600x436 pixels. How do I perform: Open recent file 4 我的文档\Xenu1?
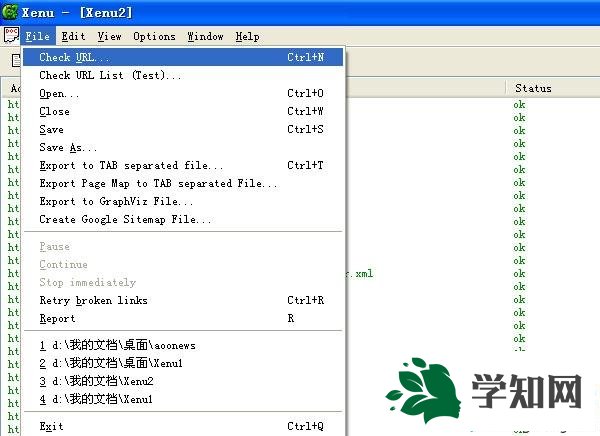[183, 399]
